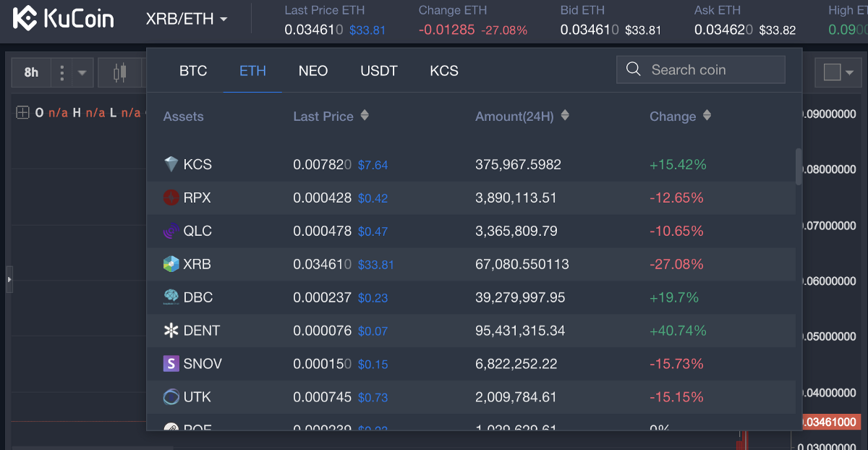This screenshot has width=868, height=450.
Task: Click the search magnifier icon
Action: click(634, 69)
